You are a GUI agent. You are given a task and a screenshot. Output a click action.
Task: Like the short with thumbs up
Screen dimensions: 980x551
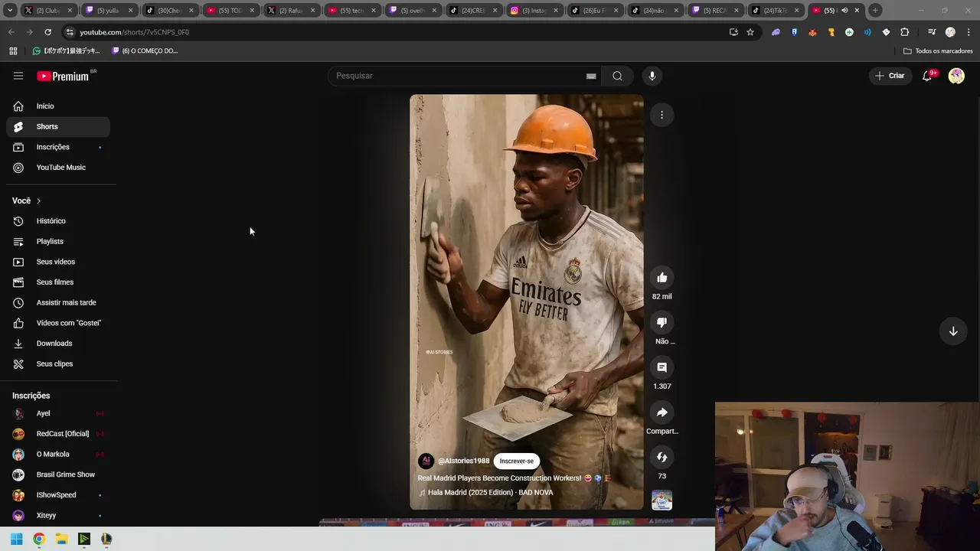coord(662,278)
